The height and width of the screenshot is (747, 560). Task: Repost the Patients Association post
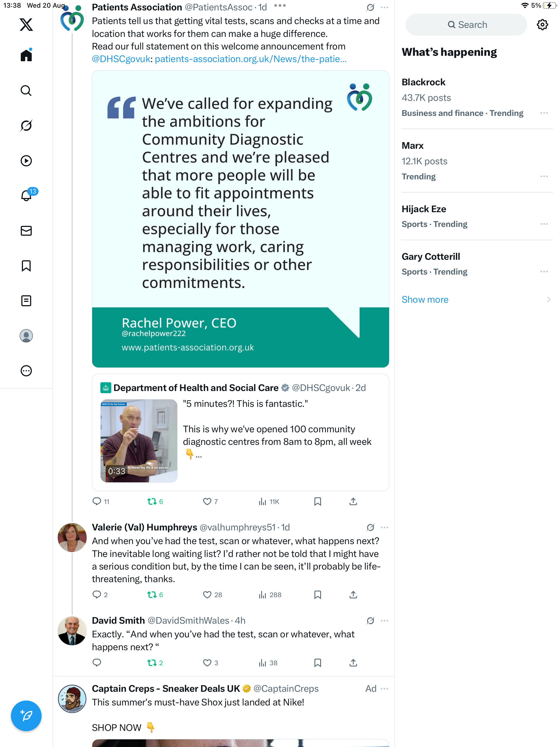(152, 501)
